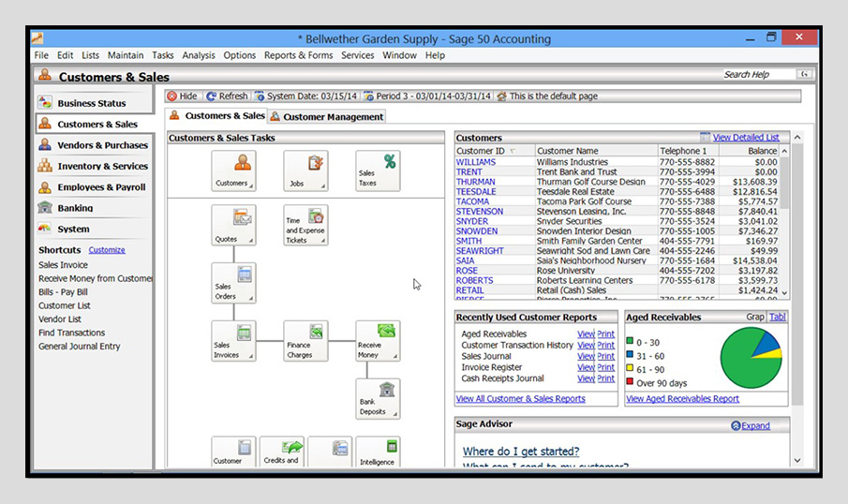Open Receive Money icon dropdown arrow
This screenshot has width=848, height=504.
[395, 356]
